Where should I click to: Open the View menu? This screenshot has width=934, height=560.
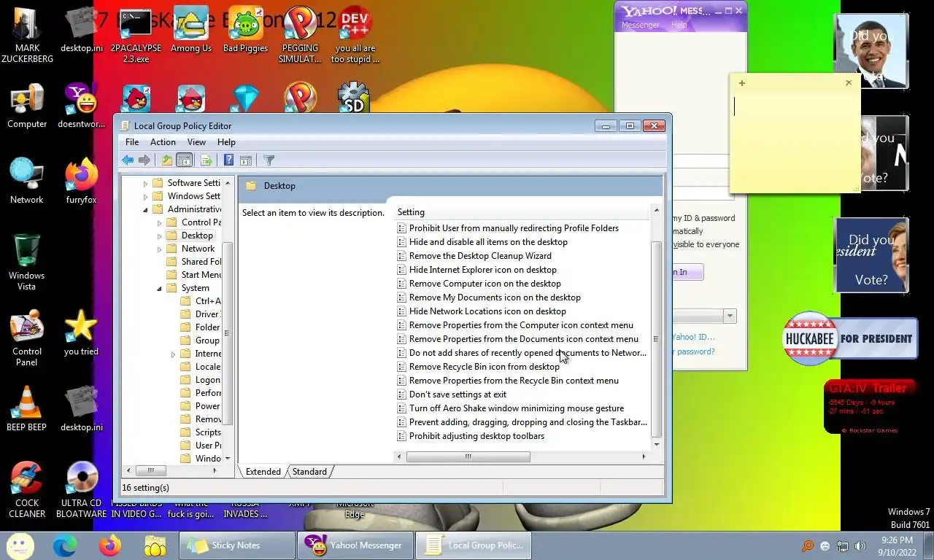(196, 142)
